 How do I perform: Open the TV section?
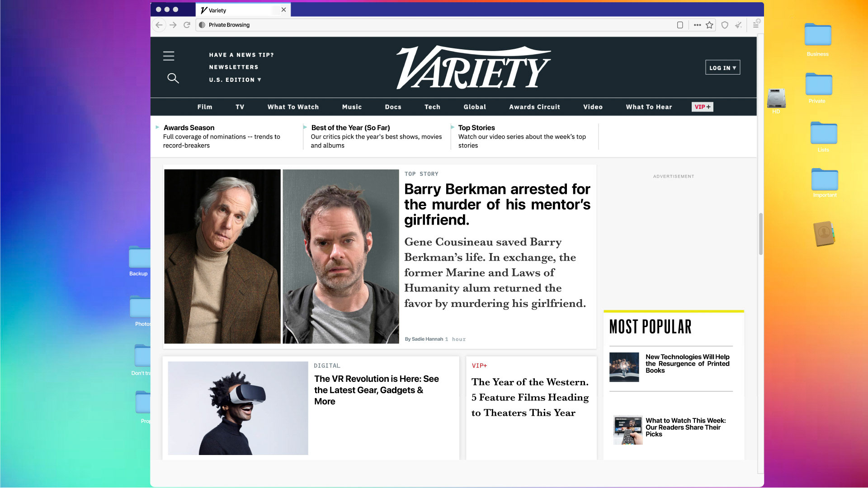[240, 107]
